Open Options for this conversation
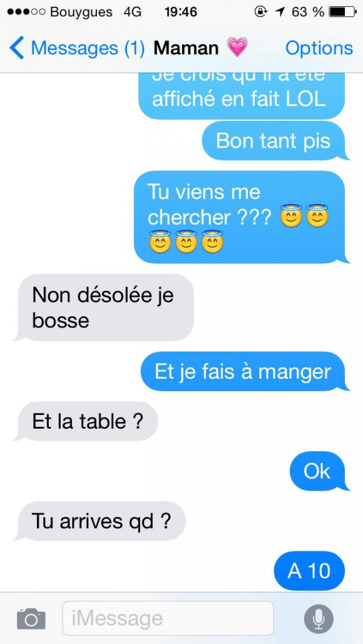This screenshot has width=363, height=644. tap(319, 48)
